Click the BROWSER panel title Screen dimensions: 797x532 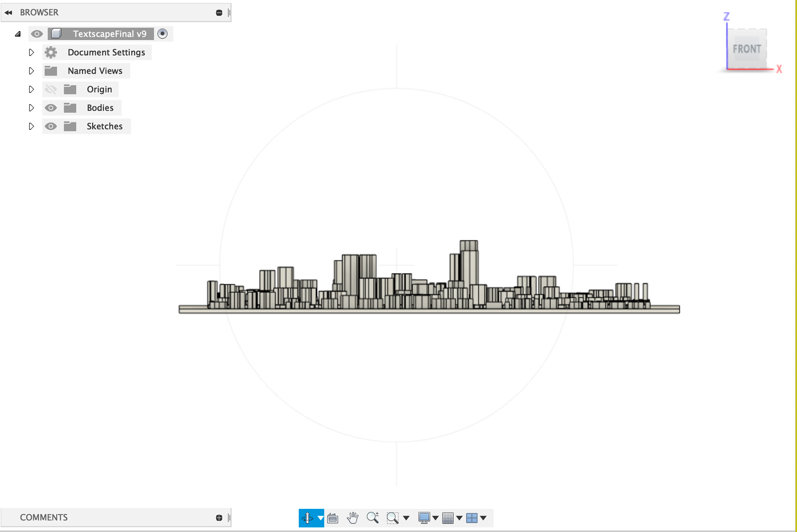(x=39, y=12)
